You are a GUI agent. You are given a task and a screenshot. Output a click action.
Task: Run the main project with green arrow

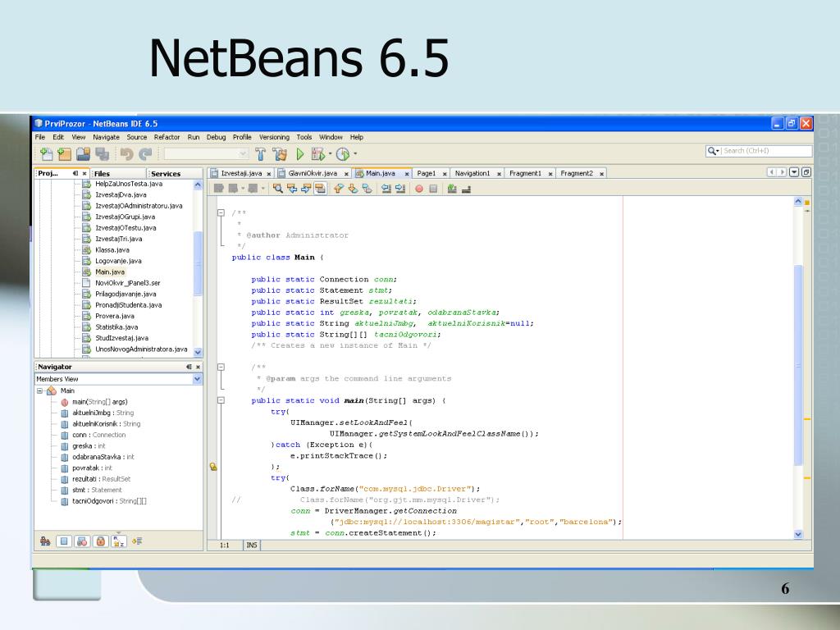coord(300,154)
